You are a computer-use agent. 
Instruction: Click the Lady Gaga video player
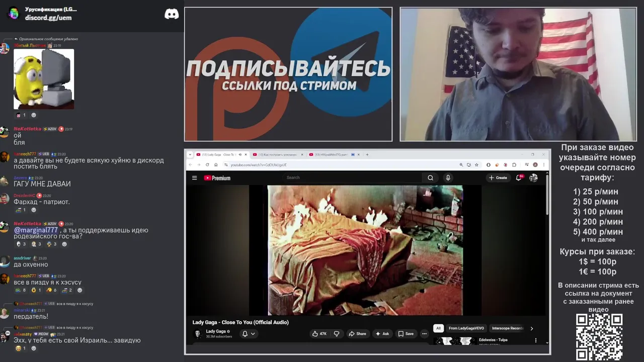tap(365, 250)
